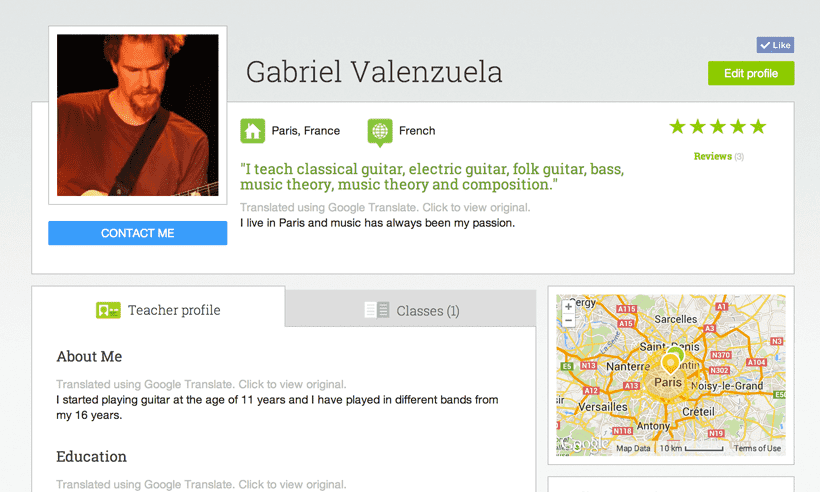Open the map Terms of Use link
Viewport: 820px width, 492px height.
[x=757, y=448]
